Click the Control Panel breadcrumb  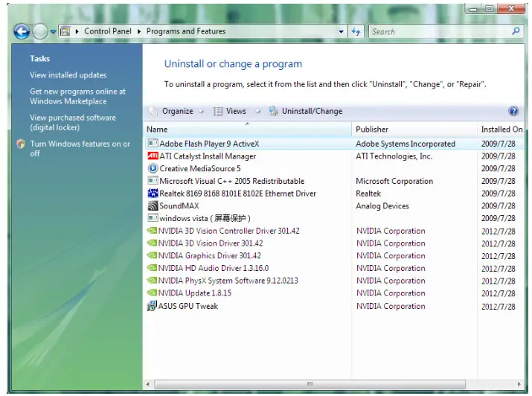tap(107, 31)
